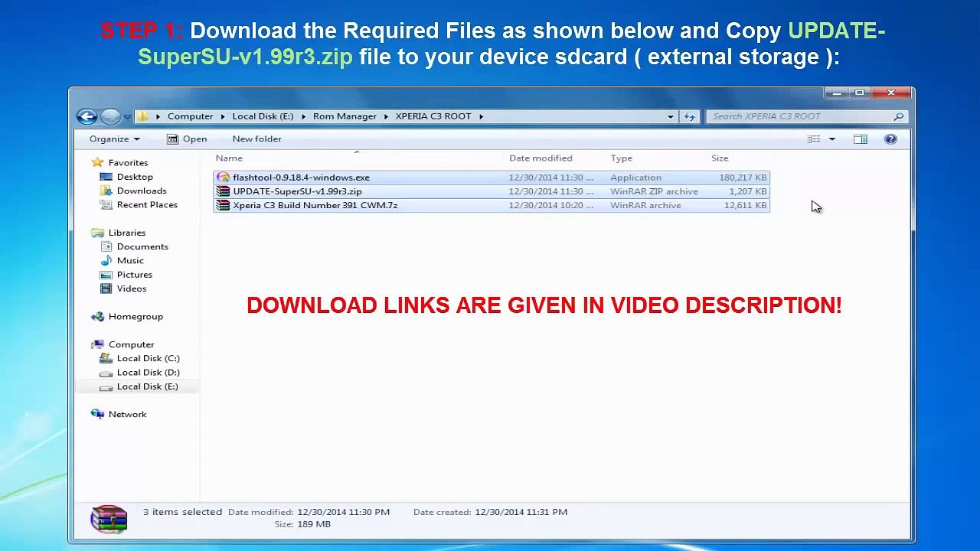Open the Videos library icon
Image resolution: width=980 pixels, height=551 pixels.
(x=106, y=289)
